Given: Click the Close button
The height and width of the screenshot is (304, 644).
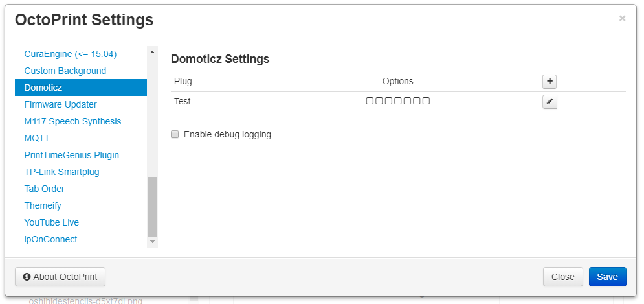Looking at the screenshot, I should tap(562, 277).
